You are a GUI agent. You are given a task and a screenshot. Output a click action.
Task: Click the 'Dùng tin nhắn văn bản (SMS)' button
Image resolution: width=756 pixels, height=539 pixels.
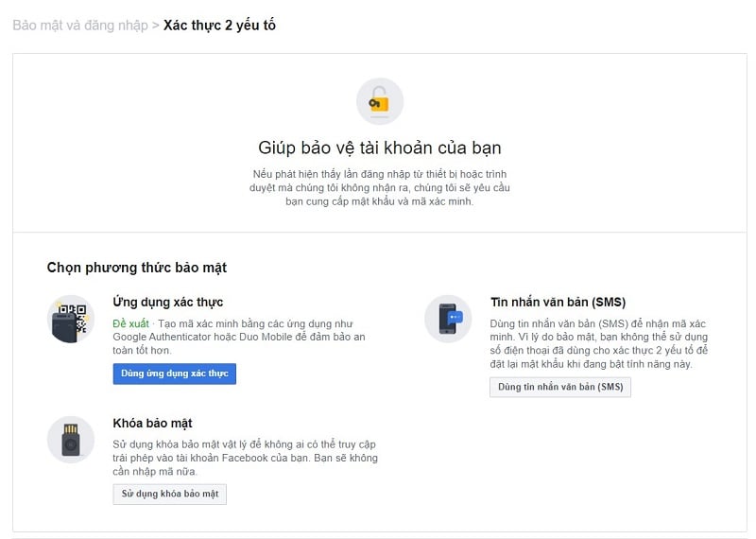[x=560, y=387]
